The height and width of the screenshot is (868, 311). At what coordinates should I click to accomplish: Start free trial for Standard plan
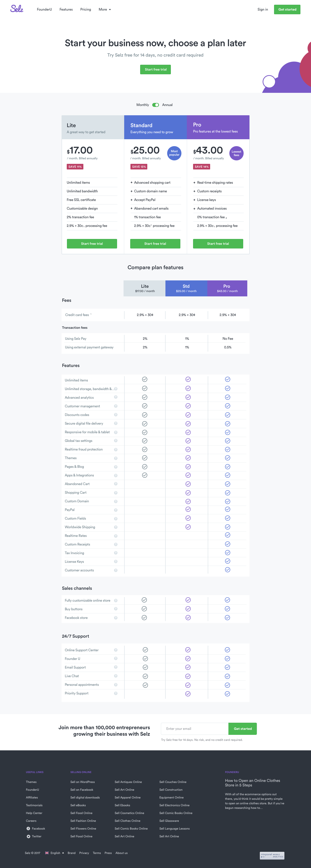[155, 244]
